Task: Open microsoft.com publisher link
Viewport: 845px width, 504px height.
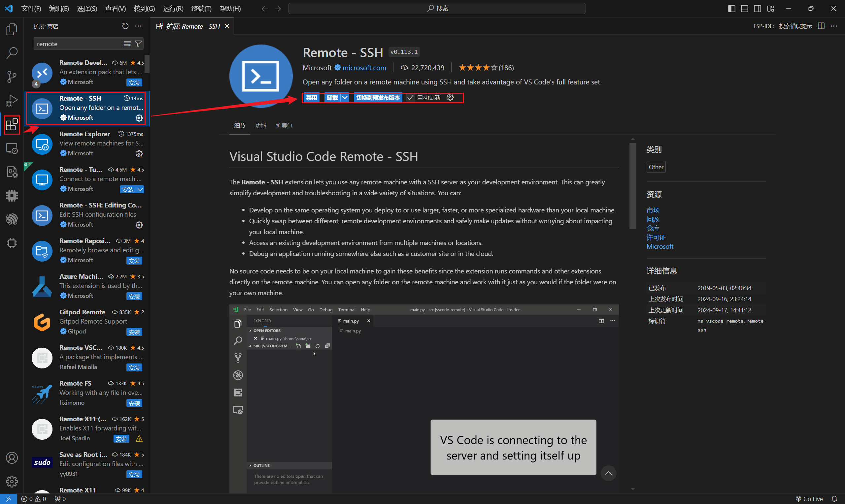Action: click(x=364, y=68)
